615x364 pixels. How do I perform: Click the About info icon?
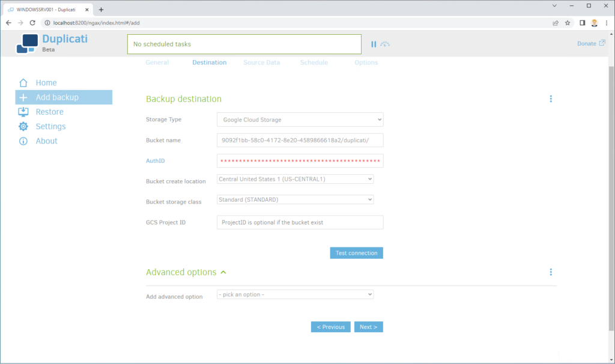pos(23,141)
